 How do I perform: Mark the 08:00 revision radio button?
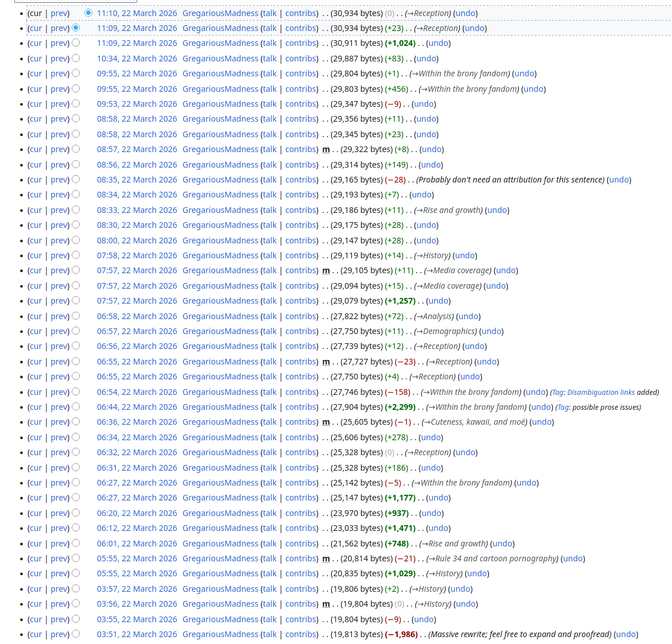[x=76, y=240]
